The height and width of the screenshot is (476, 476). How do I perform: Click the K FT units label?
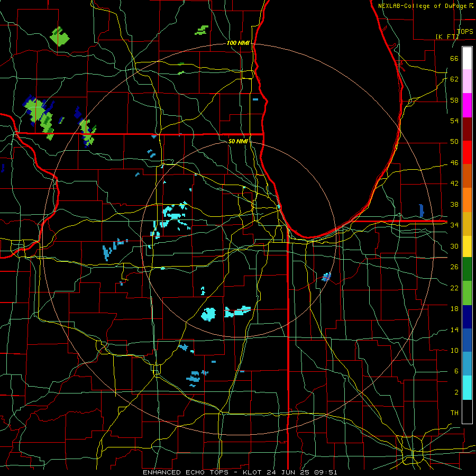(447, 36)
